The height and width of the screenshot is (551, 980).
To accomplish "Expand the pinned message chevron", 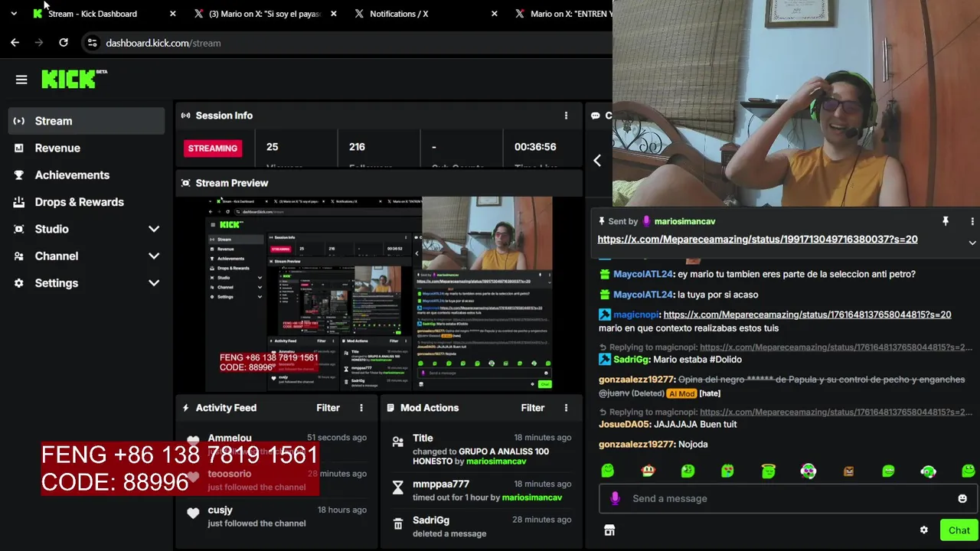I will [972, 243].
